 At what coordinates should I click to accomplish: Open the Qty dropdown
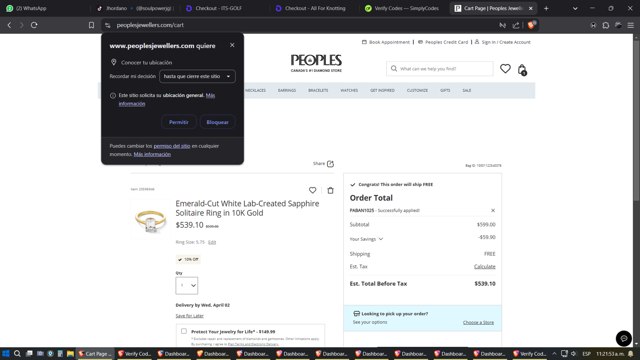(187, 285)
